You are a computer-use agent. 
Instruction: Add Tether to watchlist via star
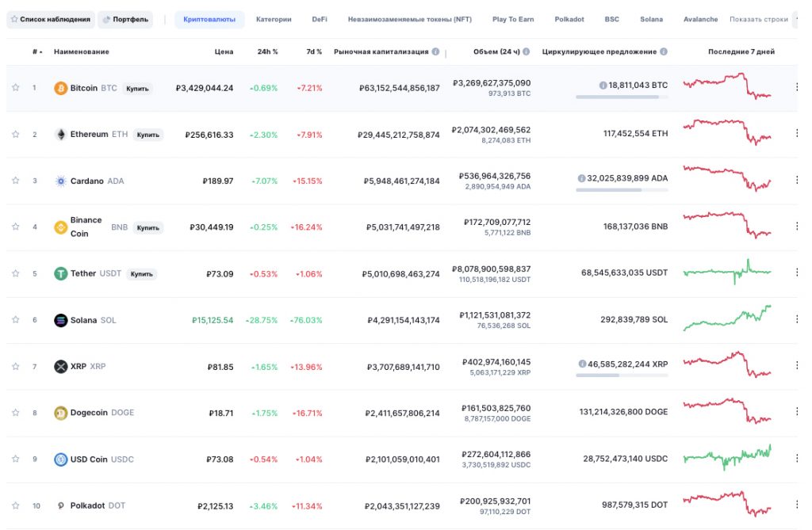[16, 273]
